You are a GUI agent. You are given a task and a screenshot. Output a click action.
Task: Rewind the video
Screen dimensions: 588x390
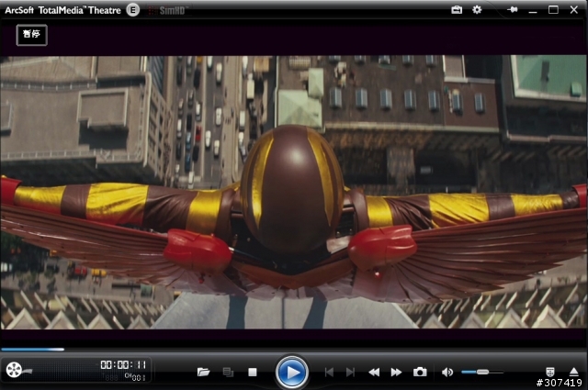pos(374,372)
